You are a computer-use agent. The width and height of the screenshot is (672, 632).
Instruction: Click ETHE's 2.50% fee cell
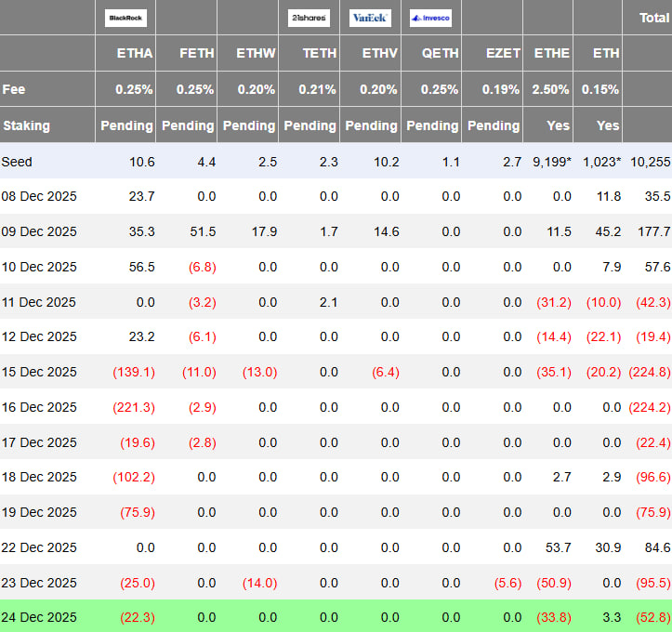click(552, 89)
